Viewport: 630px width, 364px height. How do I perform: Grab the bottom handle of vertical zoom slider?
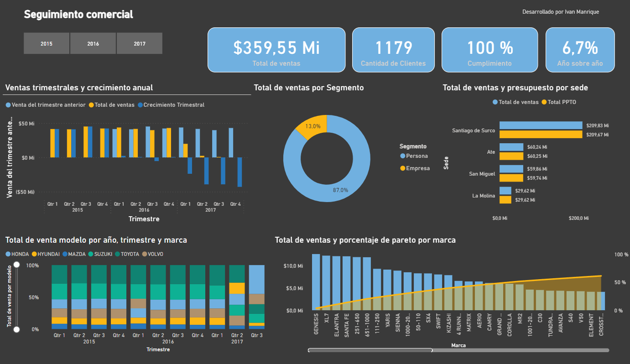tap(17, 329)
